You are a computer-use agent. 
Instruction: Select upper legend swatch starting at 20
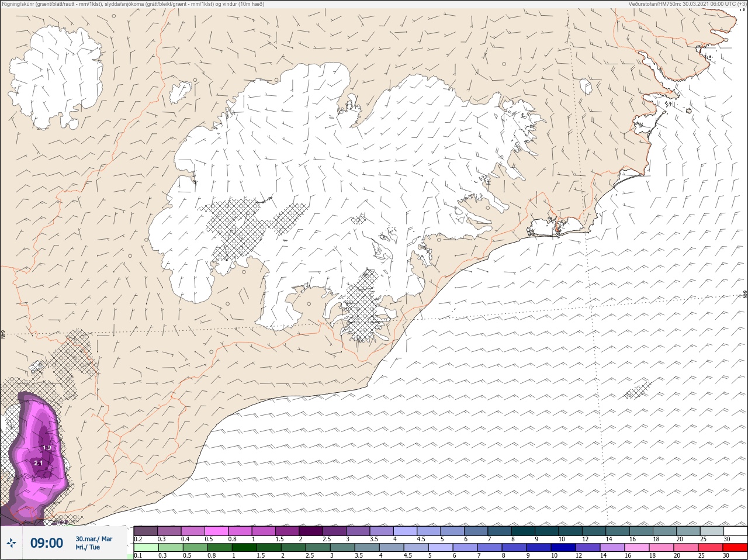[688, 531]
